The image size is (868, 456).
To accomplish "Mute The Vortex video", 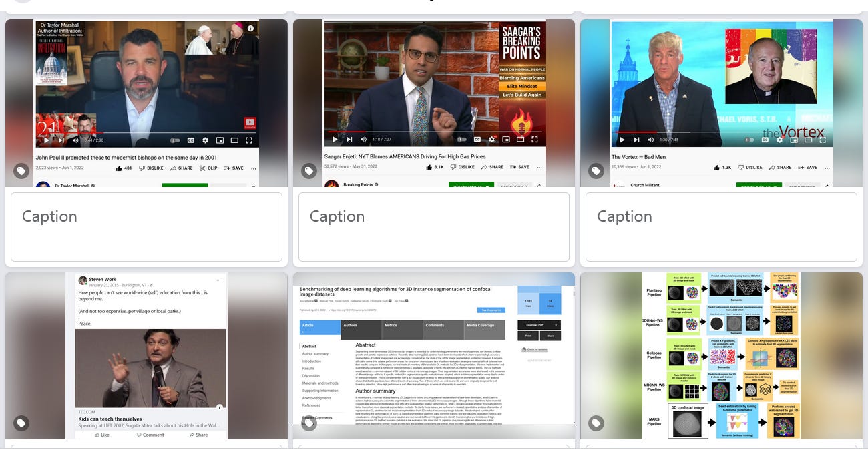I will tap(650, 140).
